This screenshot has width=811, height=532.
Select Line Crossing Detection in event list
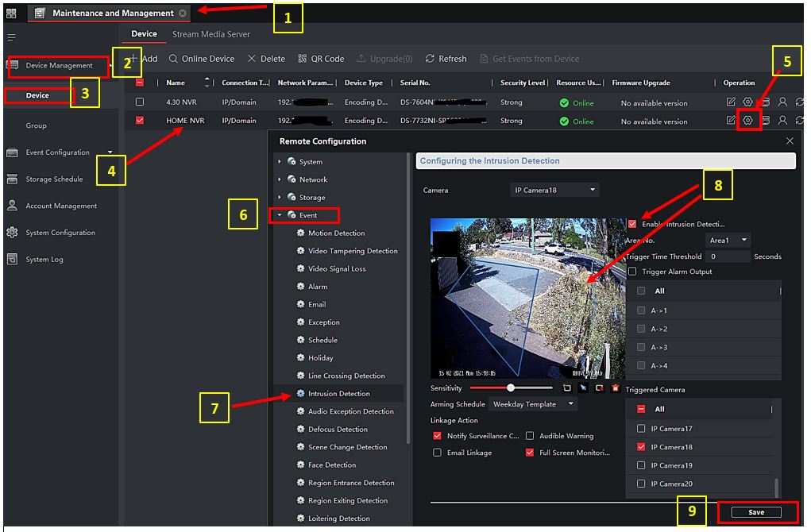point(346,376)
